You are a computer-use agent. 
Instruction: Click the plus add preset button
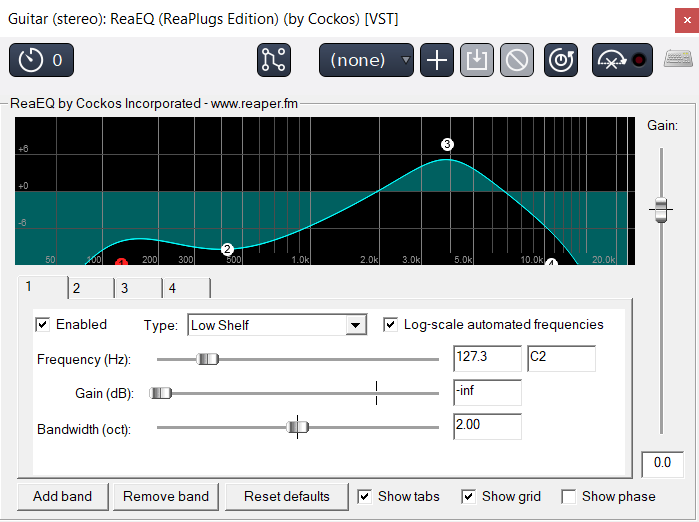tap(437, 60)
